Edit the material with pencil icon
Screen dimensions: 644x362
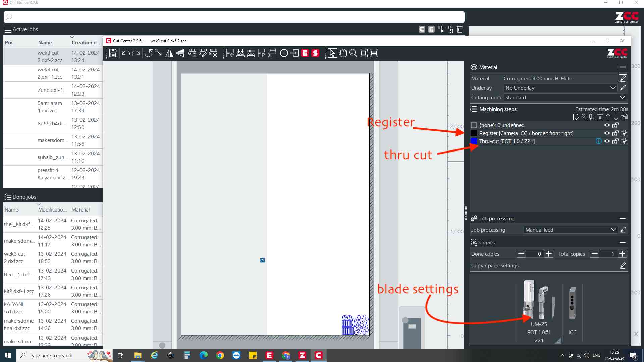[623, 78]
